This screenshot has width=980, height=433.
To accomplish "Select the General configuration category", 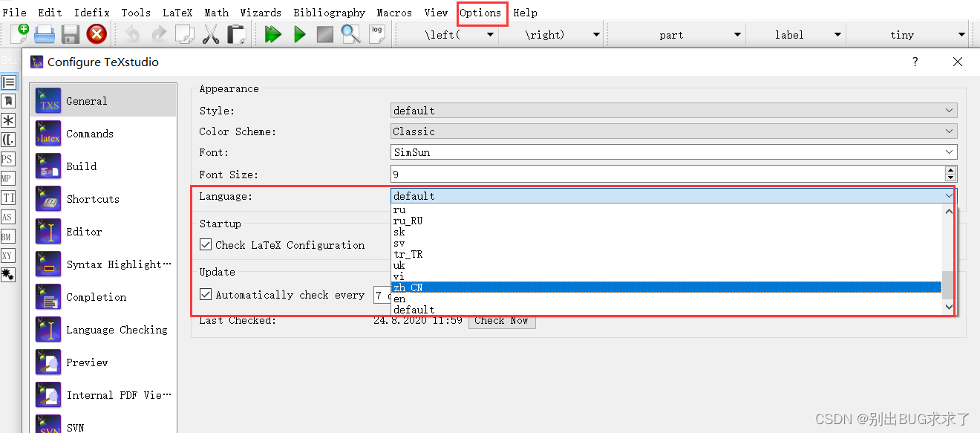I will coord(104,101).
